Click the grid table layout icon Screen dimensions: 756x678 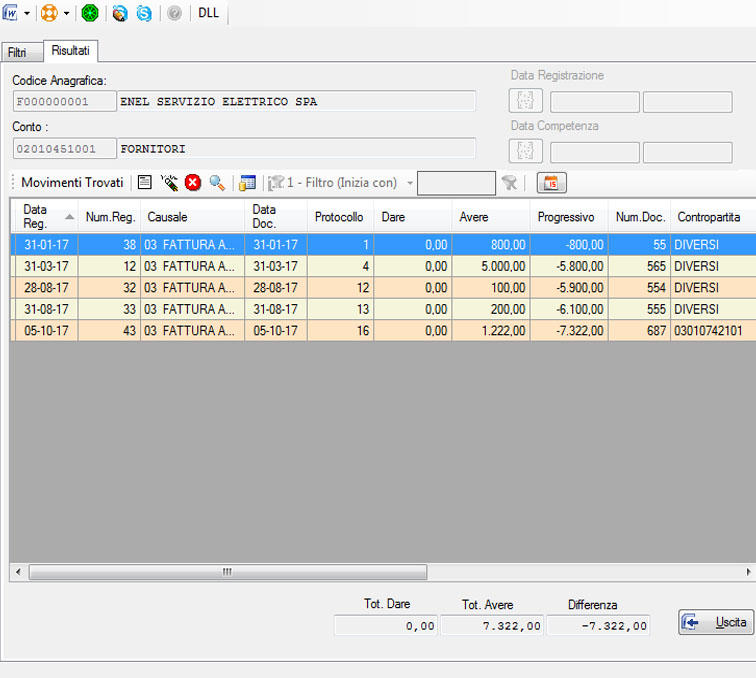coord(247,183)
